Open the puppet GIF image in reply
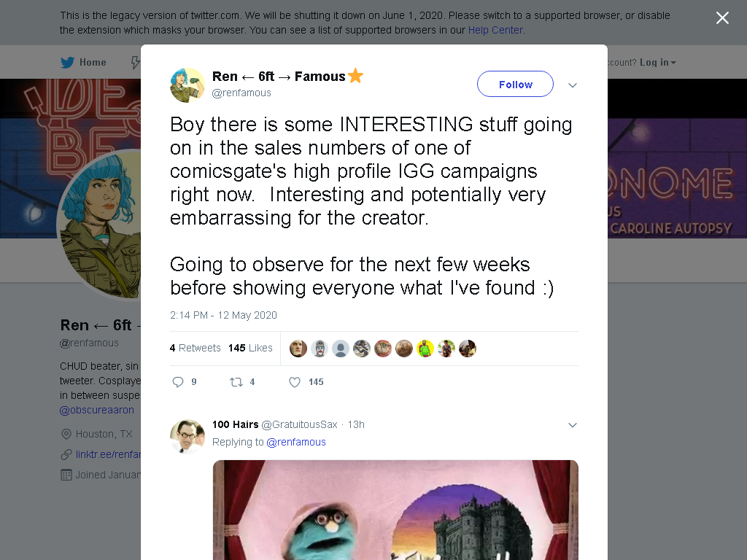The height and width of the screenshot is (560, 747). tap(395, 510)
